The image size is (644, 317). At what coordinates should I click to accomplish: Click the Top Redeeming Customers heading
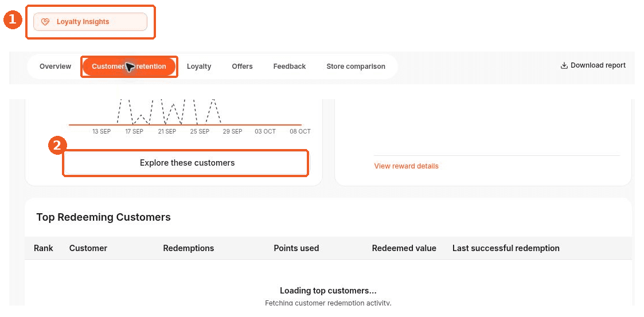[103, 217]
